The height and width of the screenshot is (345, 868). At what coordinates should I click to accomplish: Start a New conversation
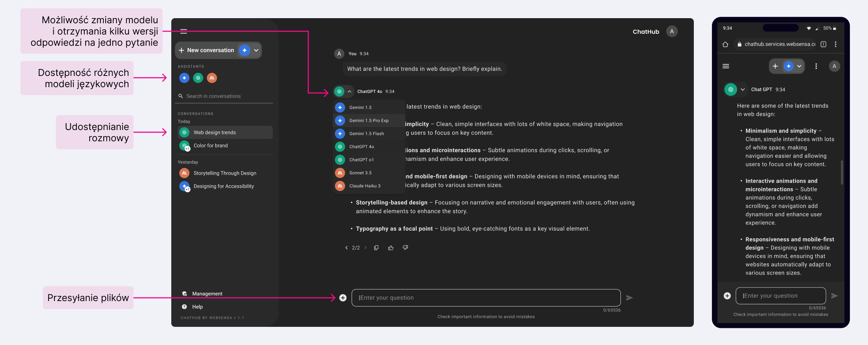(x=206, y=50)
